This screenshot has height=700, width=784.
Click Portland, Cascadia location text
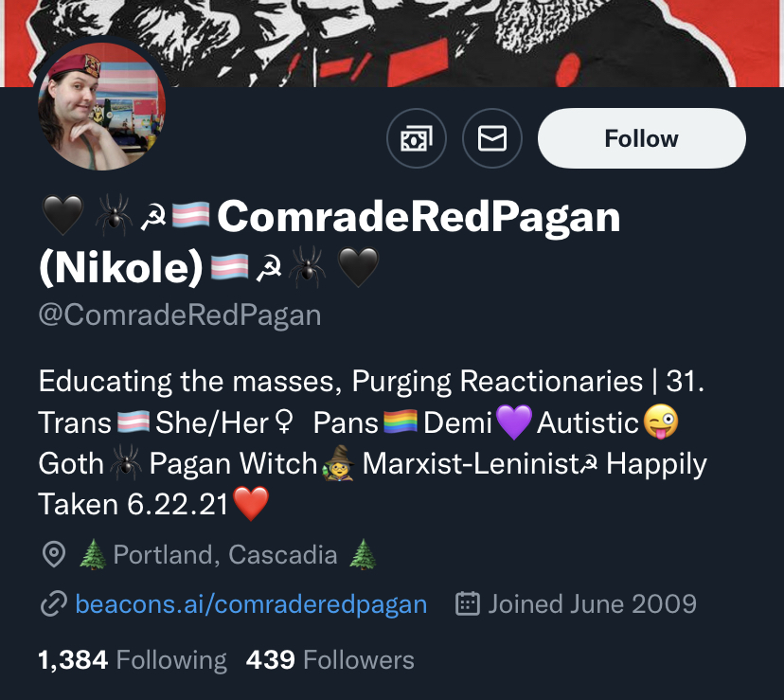point(225,555)
